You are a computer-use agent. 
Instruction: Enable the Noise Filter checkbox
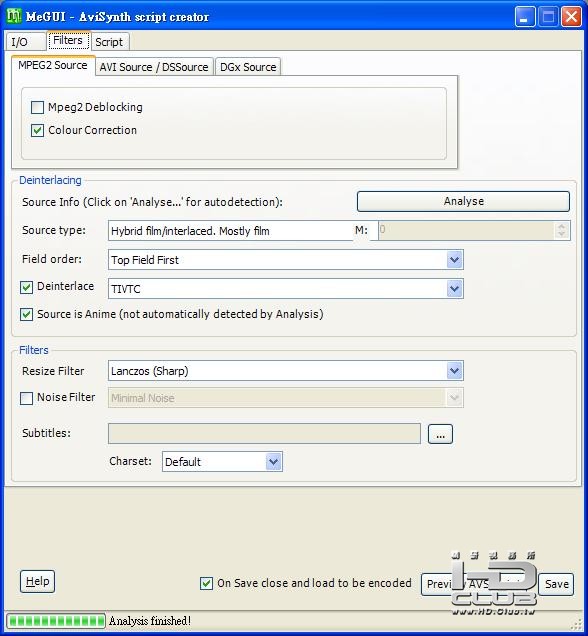[26, 398]
